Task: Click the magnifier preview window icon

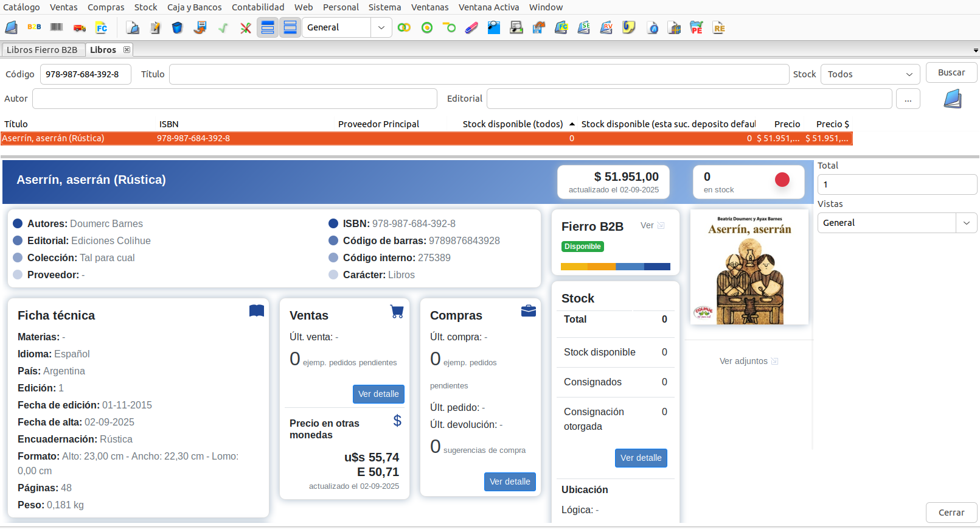Action: (494, 27)
